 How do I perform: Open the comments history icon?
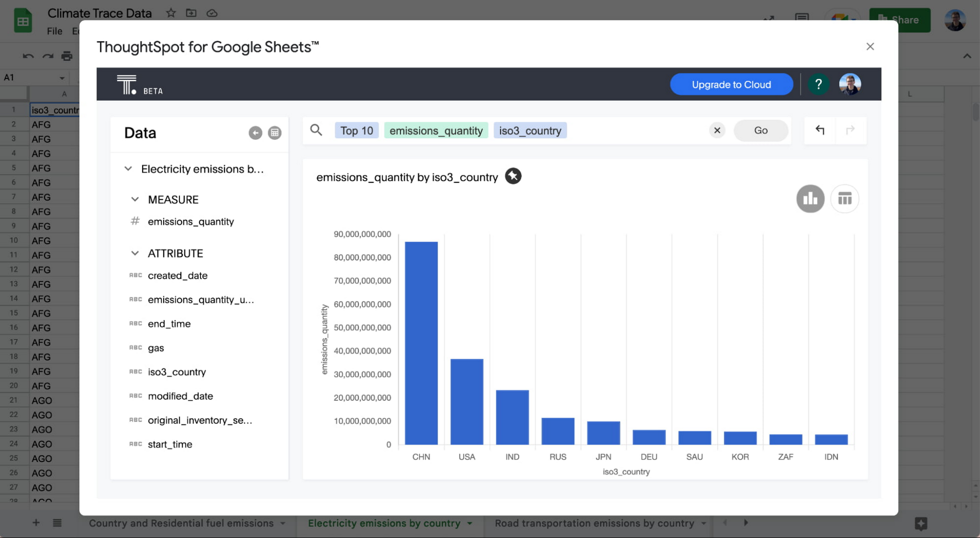(x=802, y=18)
